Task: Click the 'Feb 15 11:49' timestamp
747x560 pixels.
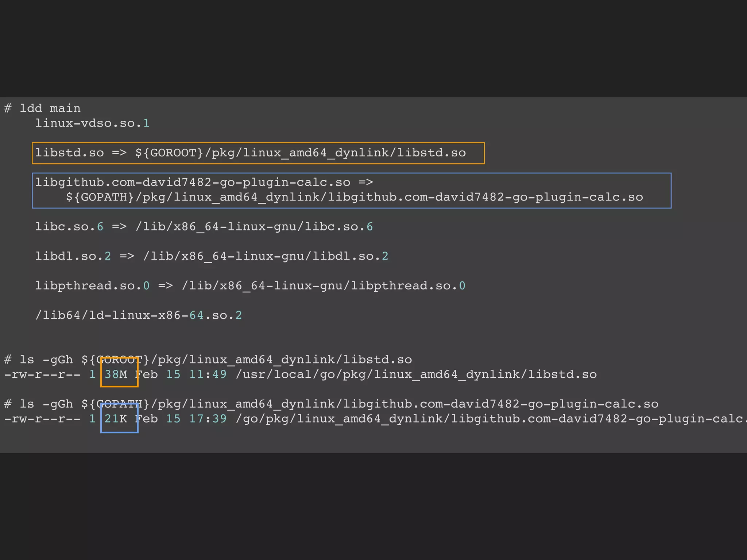Action: [181, 374]
